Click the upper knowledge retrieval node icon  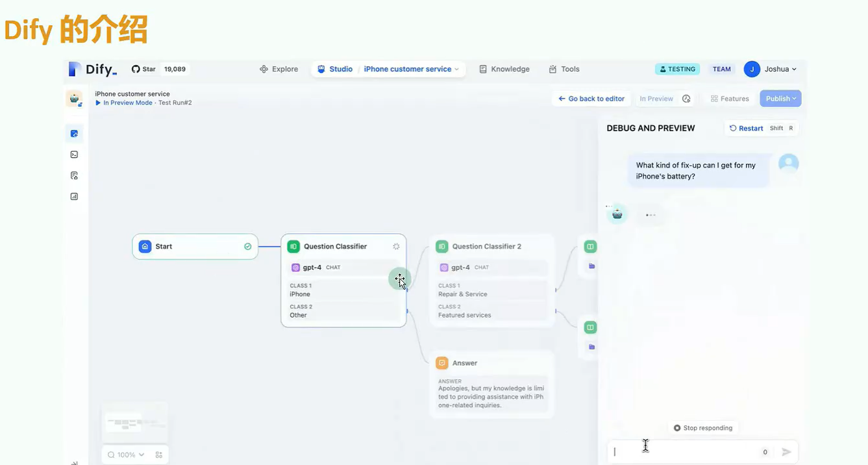coord(590,247)
